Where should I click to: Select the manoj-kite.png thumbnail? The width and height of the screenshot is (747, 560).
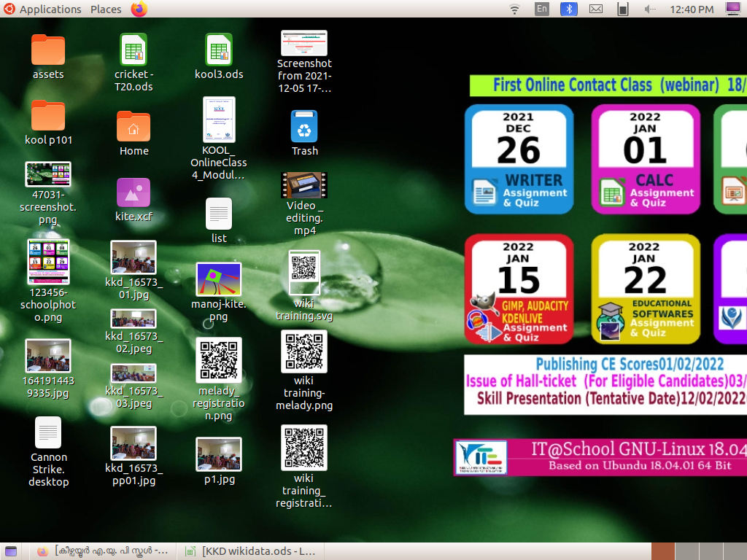[219, 280]
